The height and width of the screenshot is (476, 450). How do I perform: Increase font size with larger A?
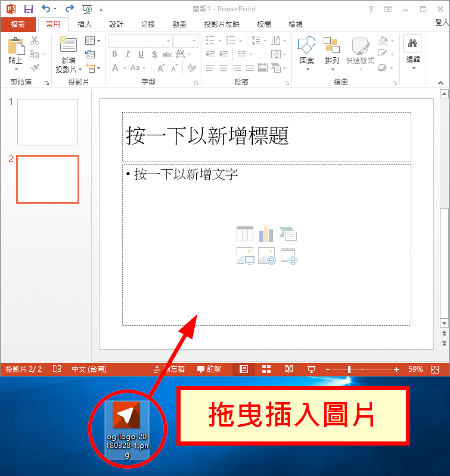point(161,68)
